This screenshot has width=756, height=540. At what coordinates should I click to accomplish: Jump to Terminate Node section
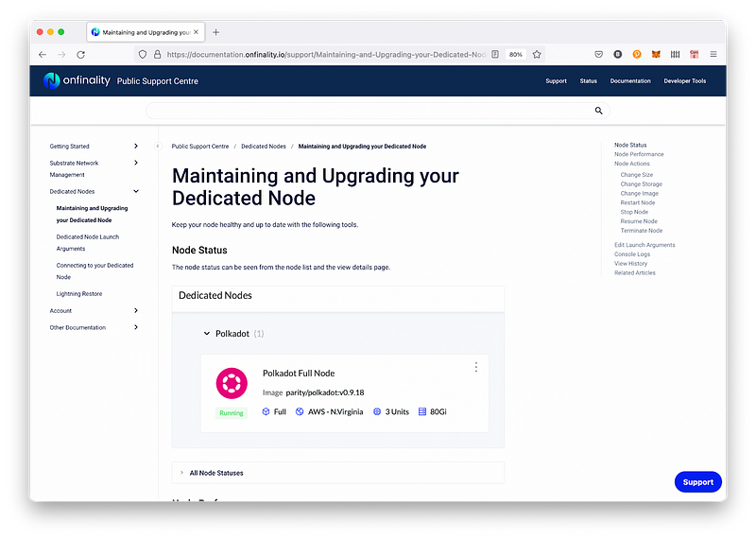point(642,231)
